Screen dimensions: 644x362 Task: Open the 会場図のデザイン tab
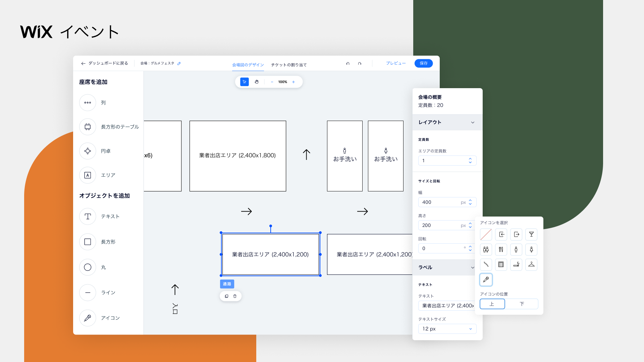coord(248,65)
